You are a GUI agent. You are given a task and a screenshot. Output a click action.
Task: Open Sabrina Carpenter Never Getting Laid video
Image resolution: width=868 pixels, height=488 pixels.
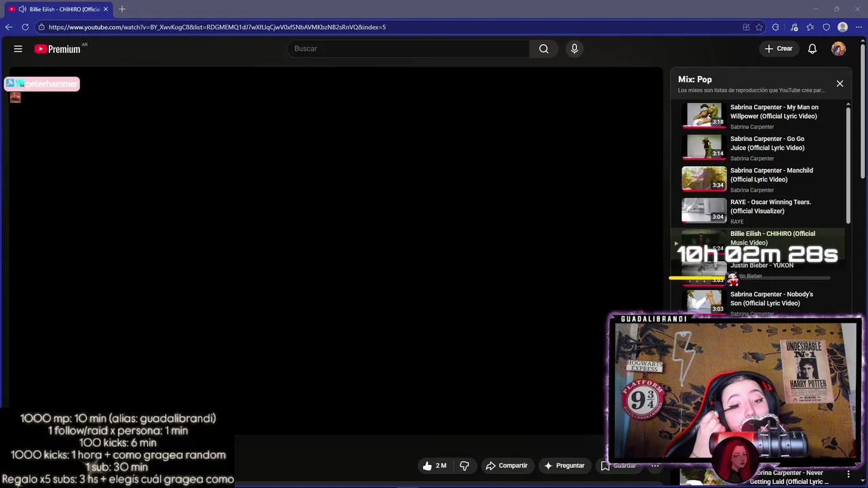point(789,477)
